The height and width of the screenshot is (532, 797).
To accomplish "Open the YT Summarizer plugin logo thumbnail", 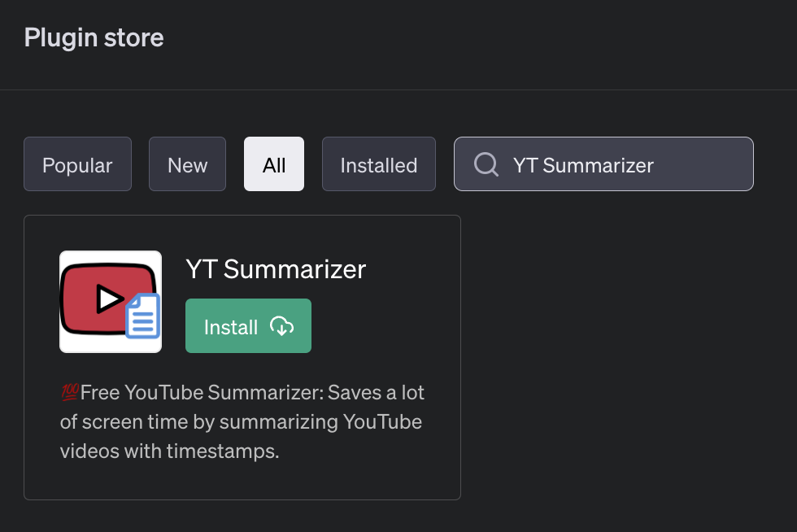I will (111, 302).
